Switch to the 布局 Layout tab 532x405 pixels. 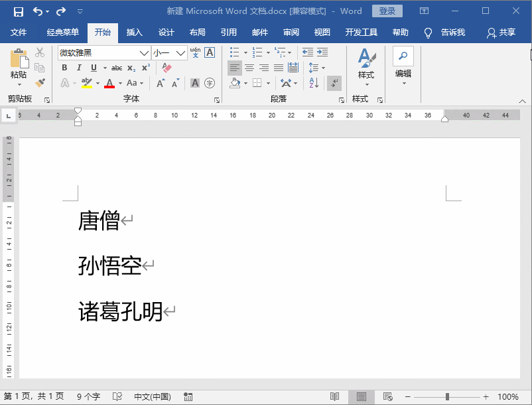[198, 33]
